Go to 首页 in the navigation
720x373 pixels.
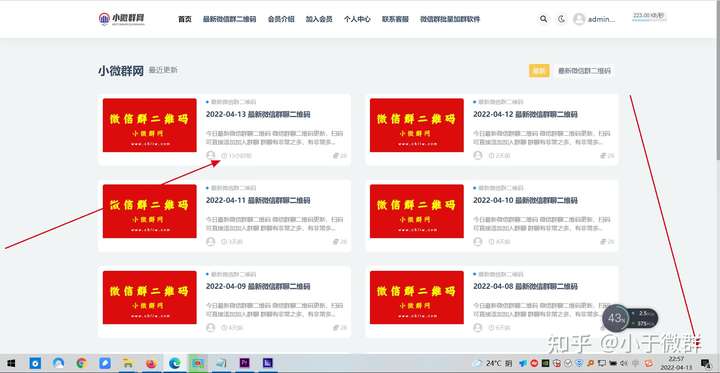185,19
